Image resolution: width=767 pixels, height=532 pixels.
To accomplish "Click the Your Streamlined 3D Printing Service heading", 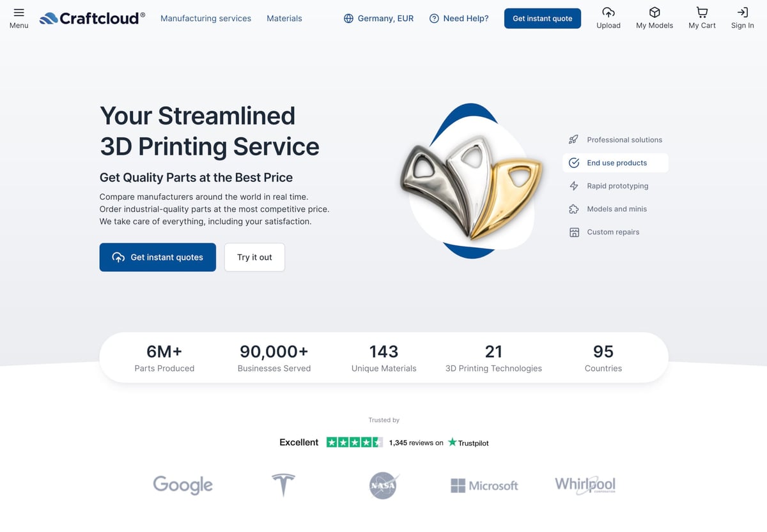I will tap(210, 131).
